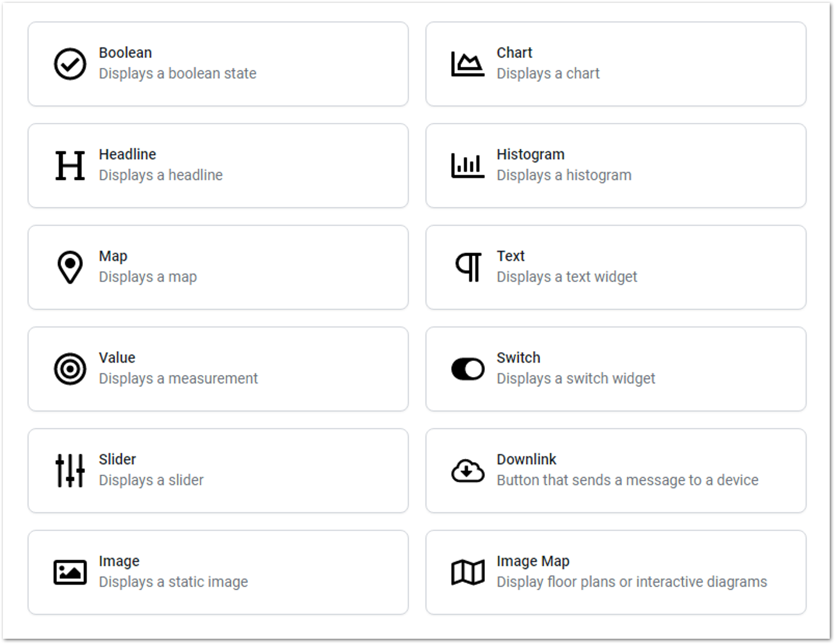
Task: Click the Map location pin icon
Action: [69, 266]
